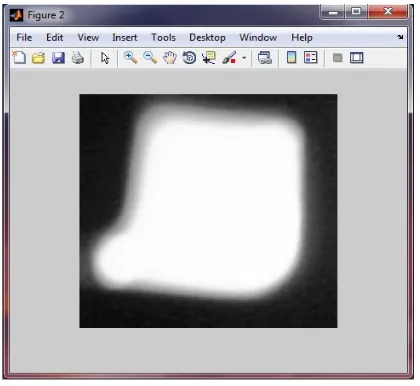Screen dimensions: 420x386
Task: Toggle the Data Cursor tool
Action: tap(209, 58)
